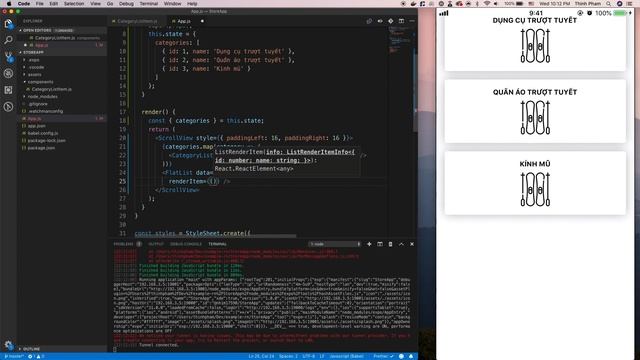The height and width of the screenshot is (360, 640).
Task: Split the terminal pane
Action: point(380,244)
